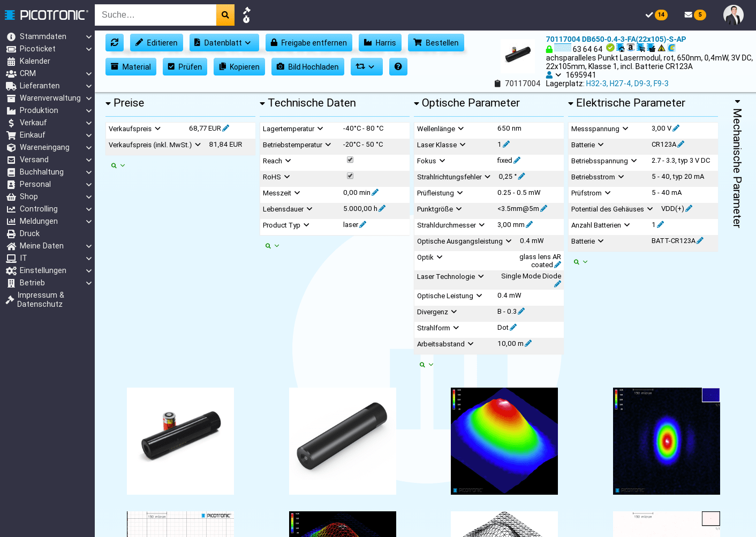Open the mail notifications showing 5
Image resolution: width=756 pixels, height=537 pixels.
[x=695, y=15]
